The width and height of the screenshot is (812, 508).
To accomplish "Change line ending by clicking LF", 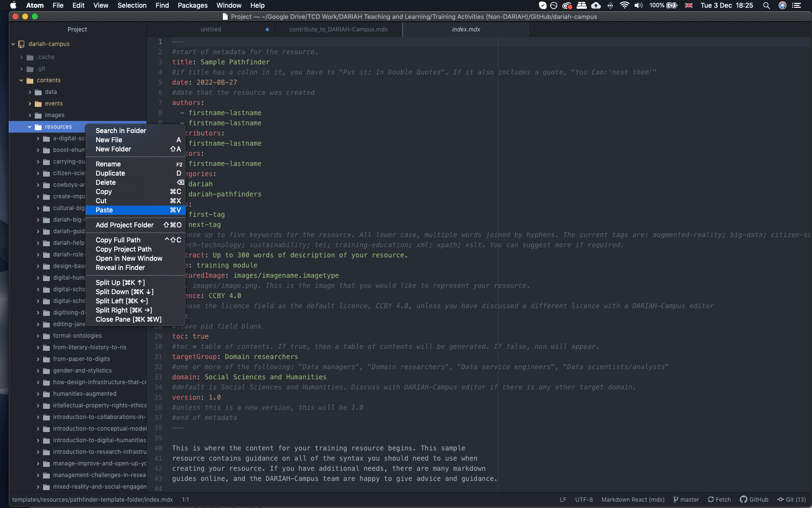I will tap(563, 499).
